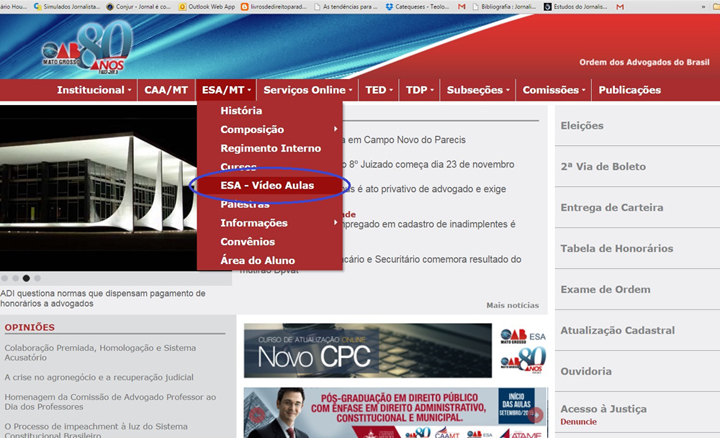Go to Entrega de Carteira
The width and height of the screenshot is (720, 438).
612,208
